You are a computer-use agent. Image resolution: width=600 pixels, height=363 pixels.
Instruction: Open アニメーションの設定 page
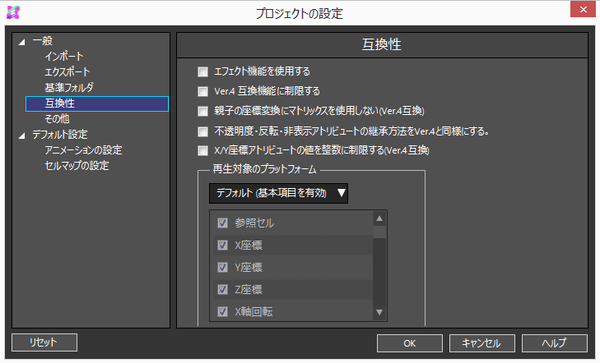[83, 150]
